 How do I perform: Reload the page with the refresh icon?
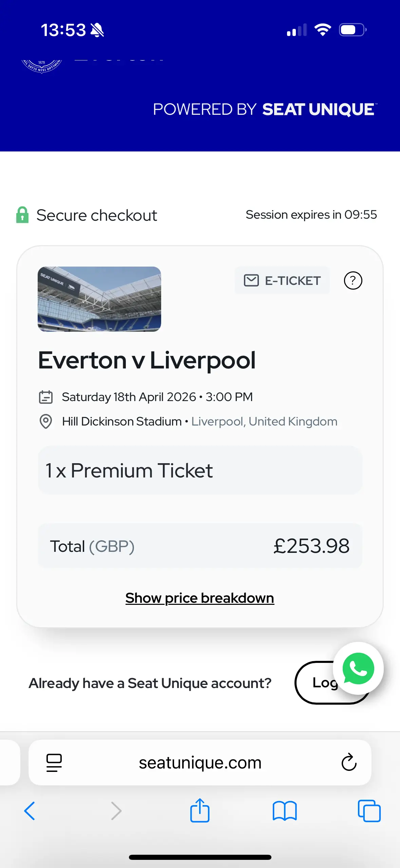(349, 762)
